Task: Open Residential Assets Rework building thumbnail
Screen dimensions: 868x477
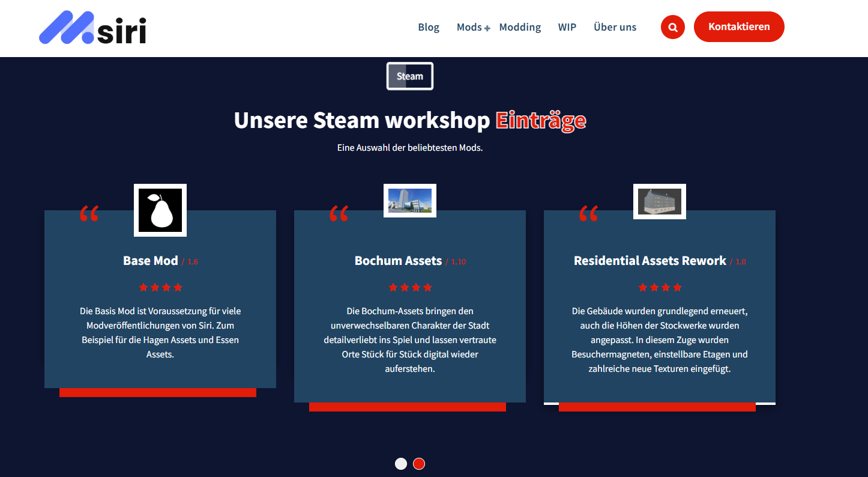Action: point(660,201)
